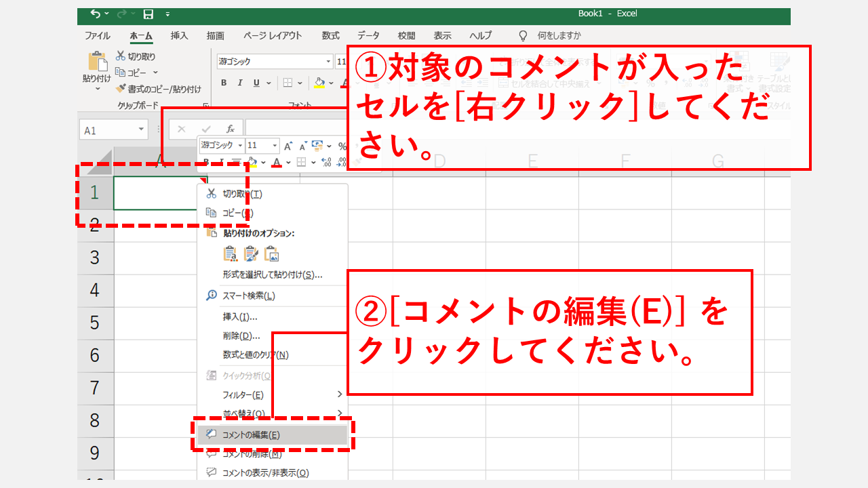Click the Format Painter brush icon
The height and width of the screenshot is (488, 868).
121,89
